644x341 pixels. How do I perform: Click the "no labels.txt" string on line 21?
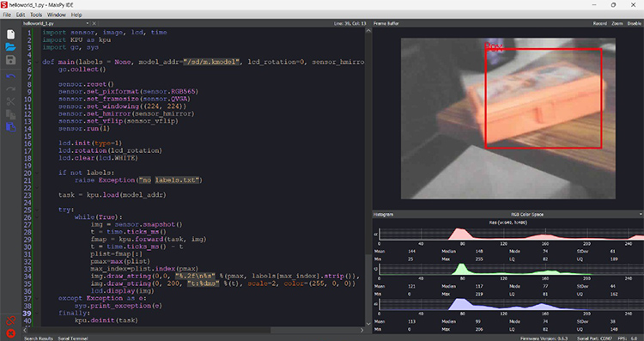pyautogui.click(x=171, y=180)
